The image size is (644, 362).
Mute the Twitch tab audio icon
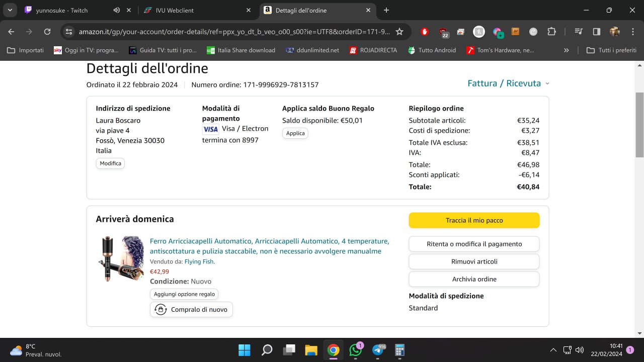tap(117, 10)
